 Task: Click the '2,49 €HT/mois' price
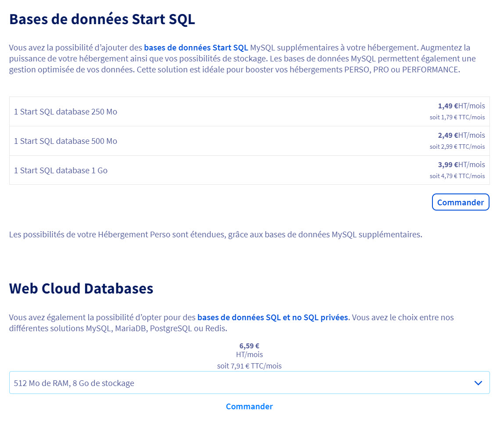pos(461,135)
